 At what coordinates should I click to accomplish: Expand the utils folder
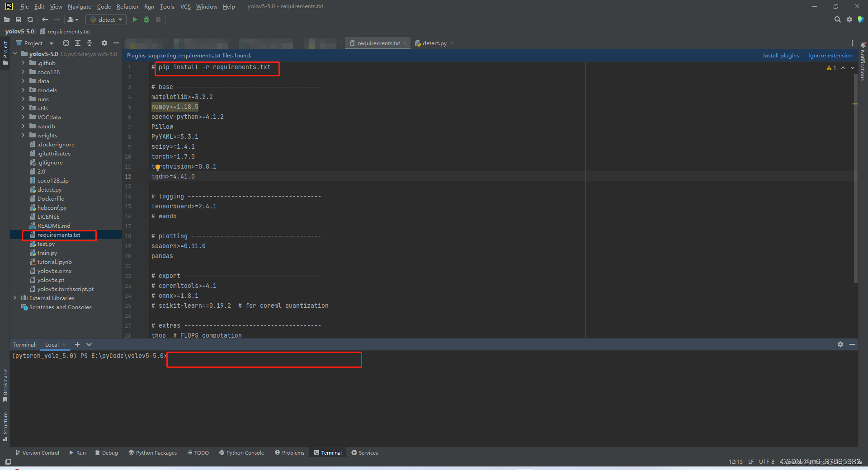click(x=23, y=108)
